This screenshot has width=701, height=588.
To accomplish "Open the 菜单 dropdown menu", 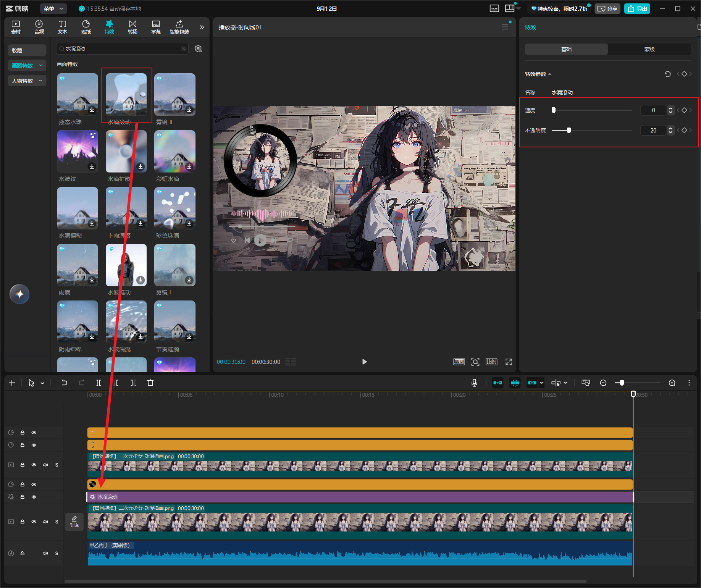I will point(53,8).
